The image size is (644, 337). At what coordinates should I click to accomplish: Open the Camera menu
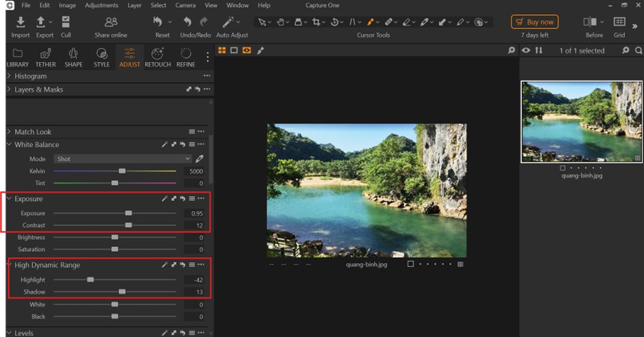185,6
